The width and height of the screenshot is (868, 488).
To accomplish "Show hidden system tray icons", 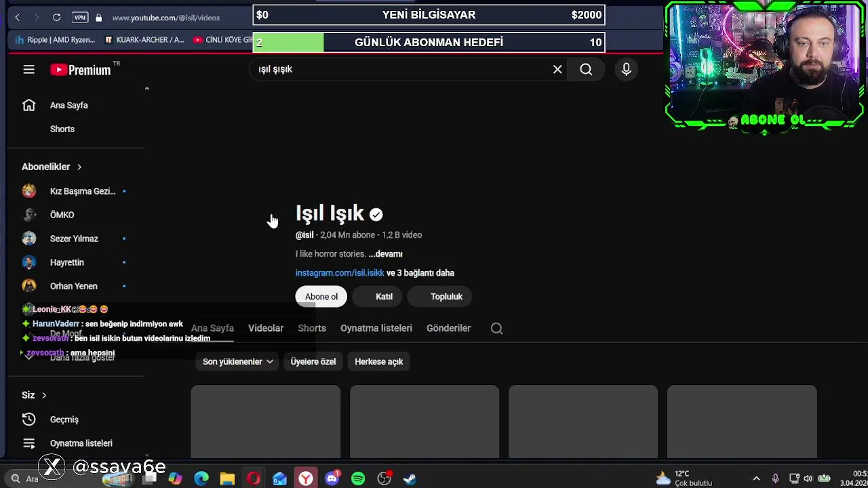I will pos(756,479).
